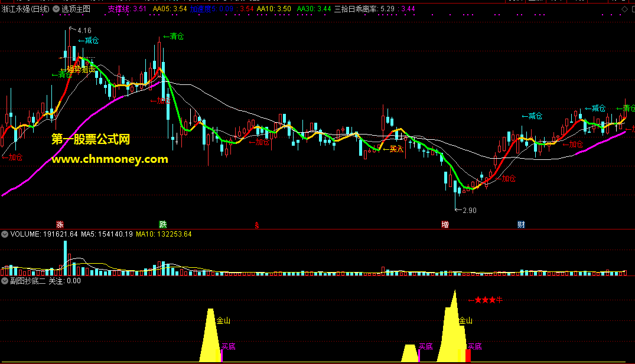The width and height of the screenshot is (635, 364).
Task: Click the red ★★★牛 signal label
Action: click(x=486, y=300)
